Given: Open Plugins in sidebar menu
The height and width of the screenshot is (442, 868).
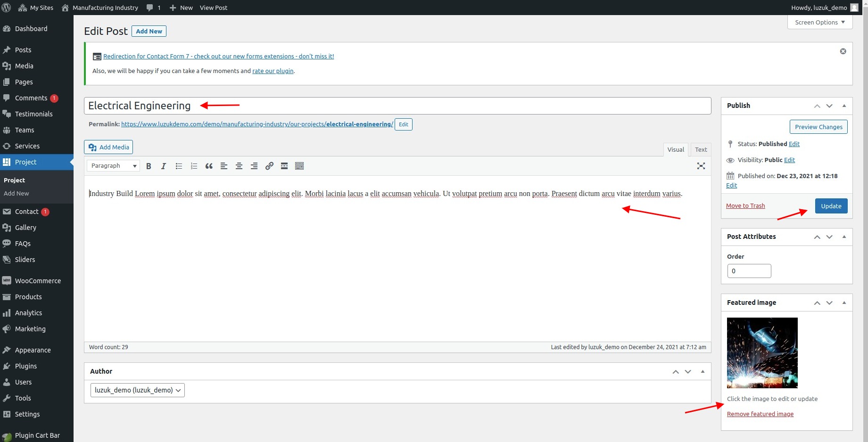Looking at the screenshot, I should click(x=37, y=366).
